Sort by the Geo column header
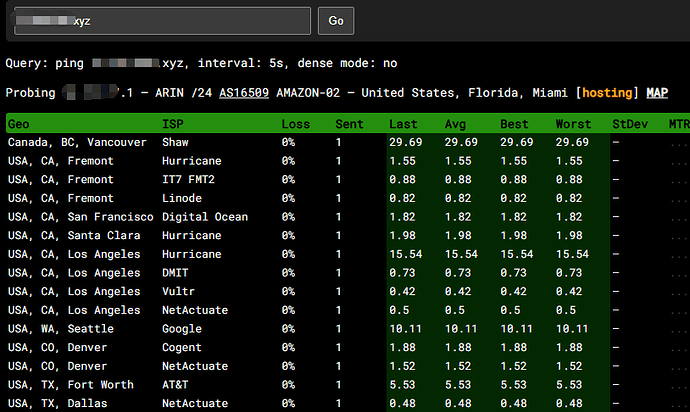Screen dimensions: 690x412 click(x=18, y=124)
